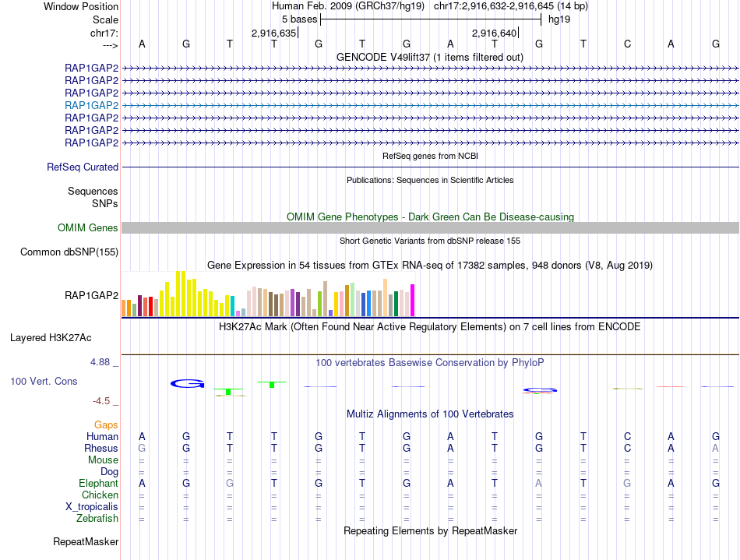Image resolution: width=740 pixels, height=560 pixels.
Task: Open the 100 Vert. Cons track label
Action: (x=44, y=381)
